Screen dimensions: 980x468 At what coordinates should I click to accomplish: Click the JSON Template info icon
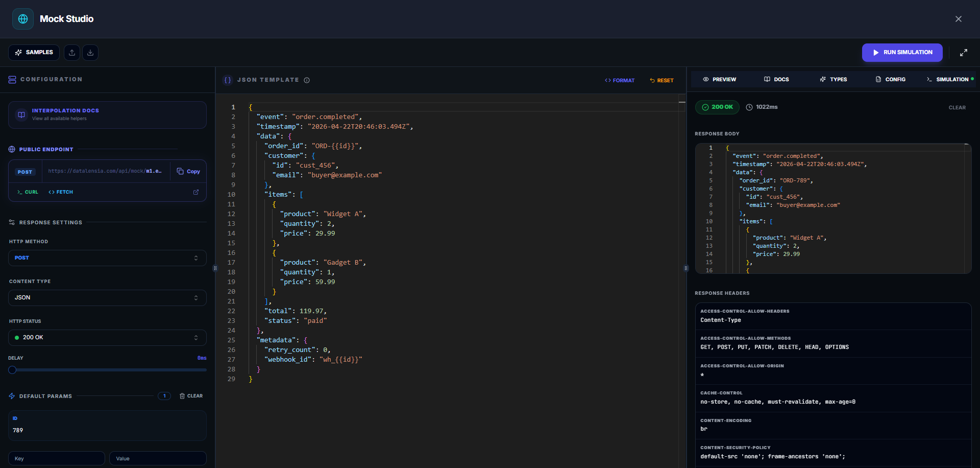pyautogui.click(x=307, y=80)
